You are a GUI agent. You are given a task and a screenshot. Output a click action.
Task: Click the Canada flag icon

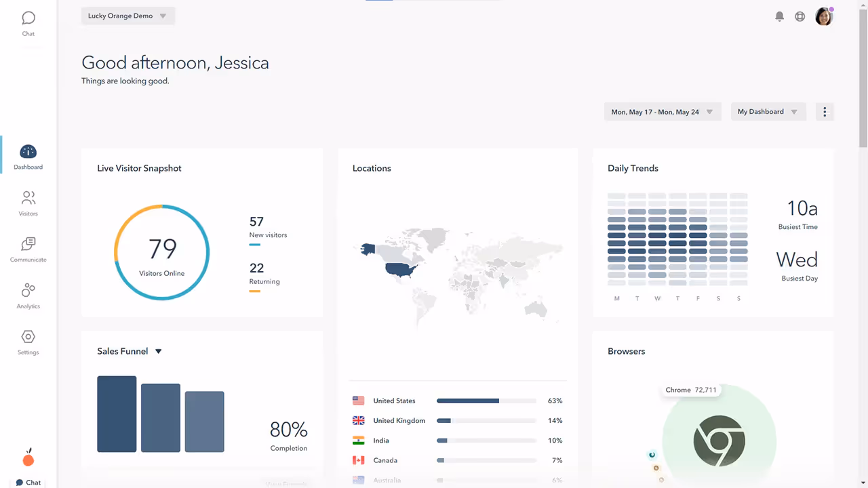pos(359,460)
